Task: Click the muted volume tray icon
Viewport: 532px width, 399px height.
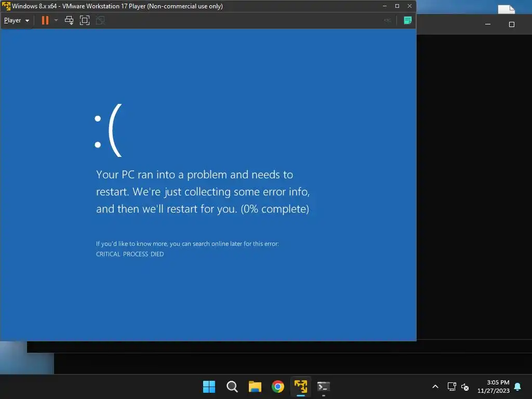Action: 465,387
